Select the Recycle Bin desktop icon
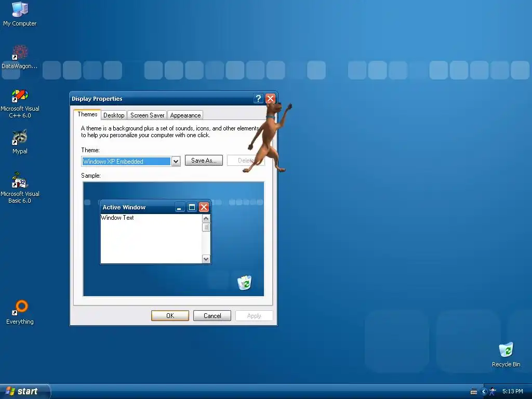 [506, 354]
